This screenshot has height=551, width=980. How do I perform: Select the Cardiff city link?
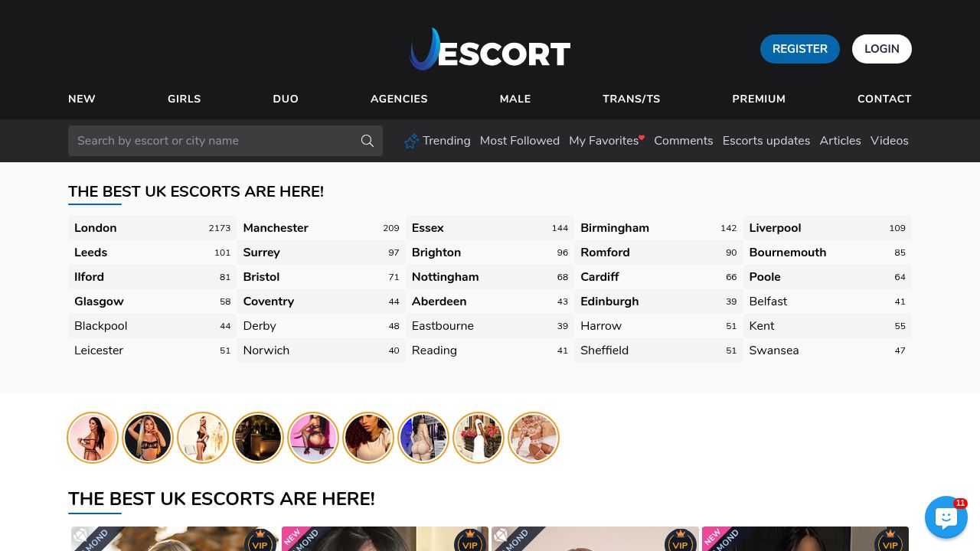[x=658, y=277]
